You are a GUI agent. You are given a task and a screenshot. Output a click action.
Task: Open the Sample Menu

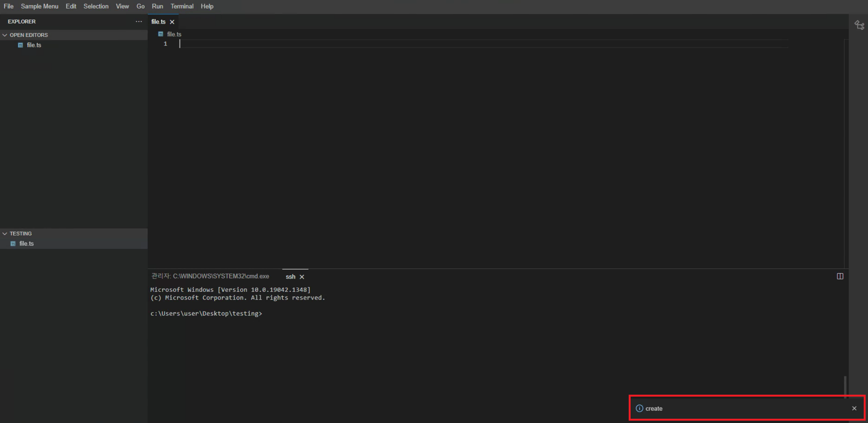[x=40, y=6]
